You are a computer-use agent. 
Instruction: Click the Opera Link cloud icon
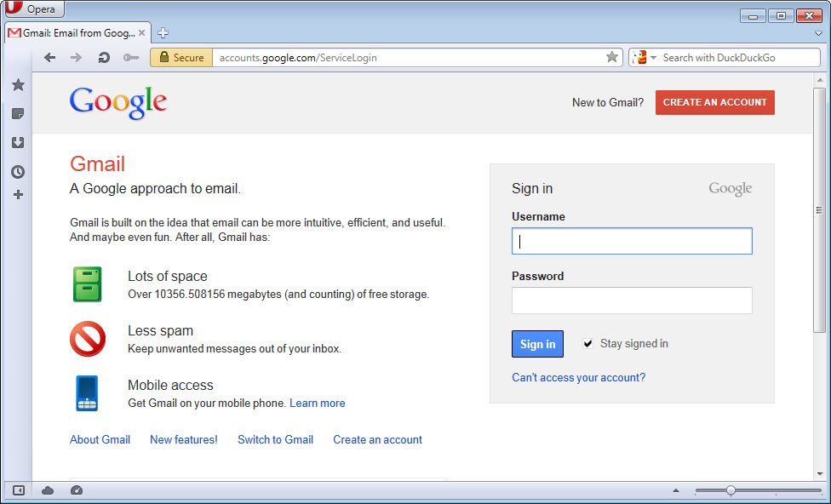(48, 490)
